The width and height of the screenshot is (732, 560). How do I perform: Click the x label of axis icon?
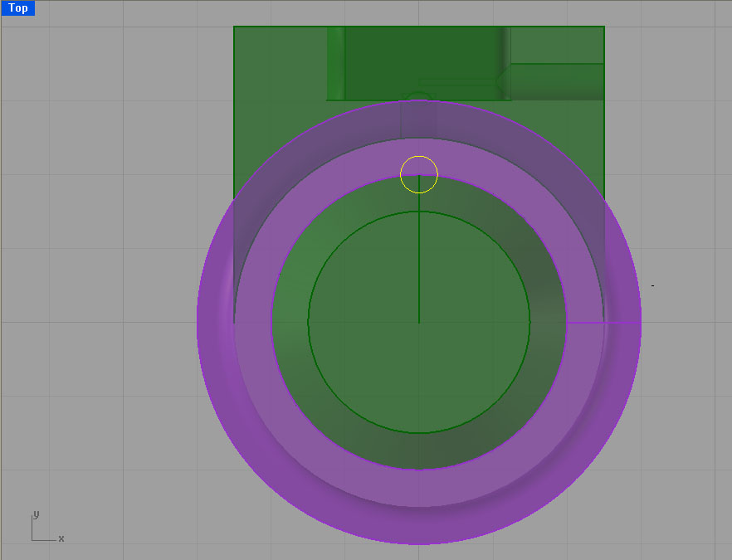point(61,539)
